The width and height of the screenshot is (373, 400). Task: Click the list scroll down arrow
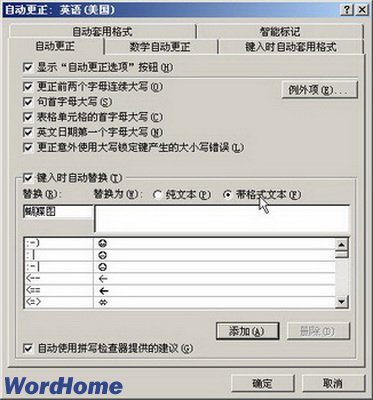[341, 302]
